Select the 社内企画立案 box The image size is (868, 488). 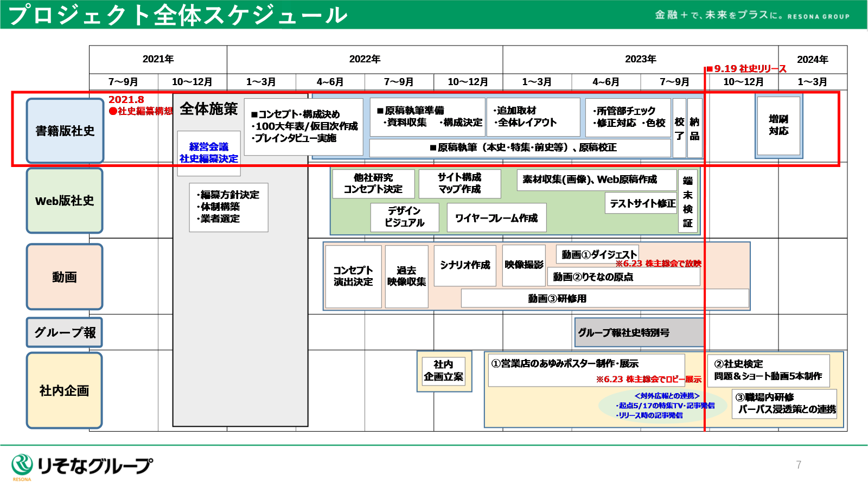tap(444, 371)
